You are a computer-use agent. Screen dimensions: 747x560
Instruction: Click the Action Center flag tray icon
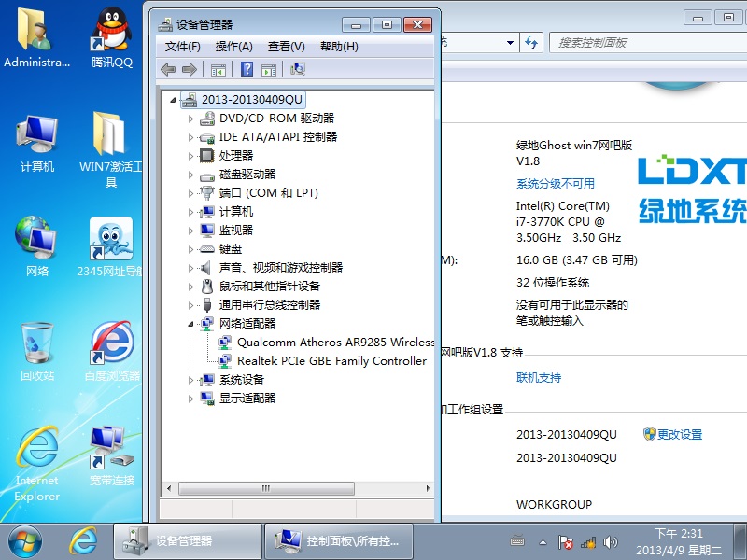566,542
